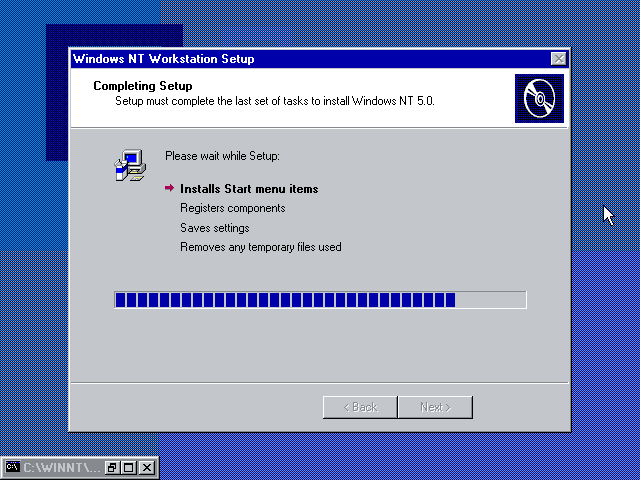640x480 pixels.
Task: Click the 'Completing Setup' heading
Action: pos(143,86)
